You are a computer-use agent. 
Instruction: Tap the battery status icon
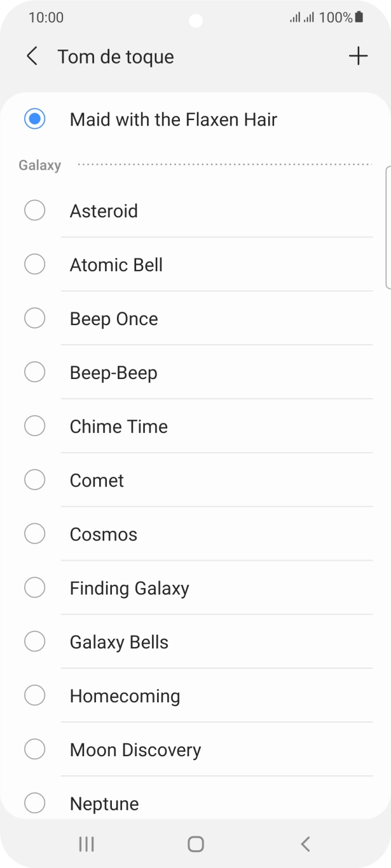(x=359, y=18)
